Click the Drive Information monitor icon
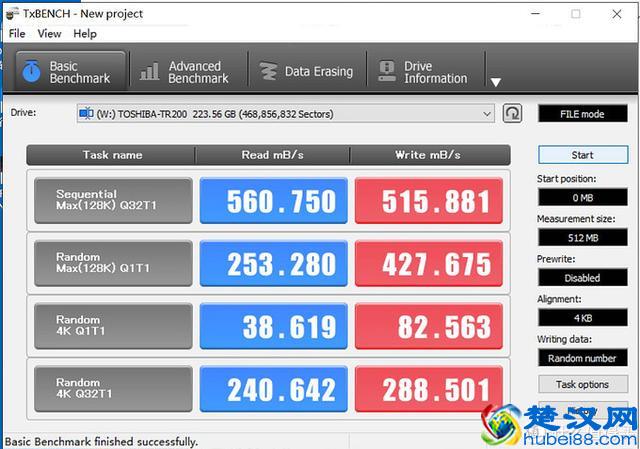 [386, 72]
